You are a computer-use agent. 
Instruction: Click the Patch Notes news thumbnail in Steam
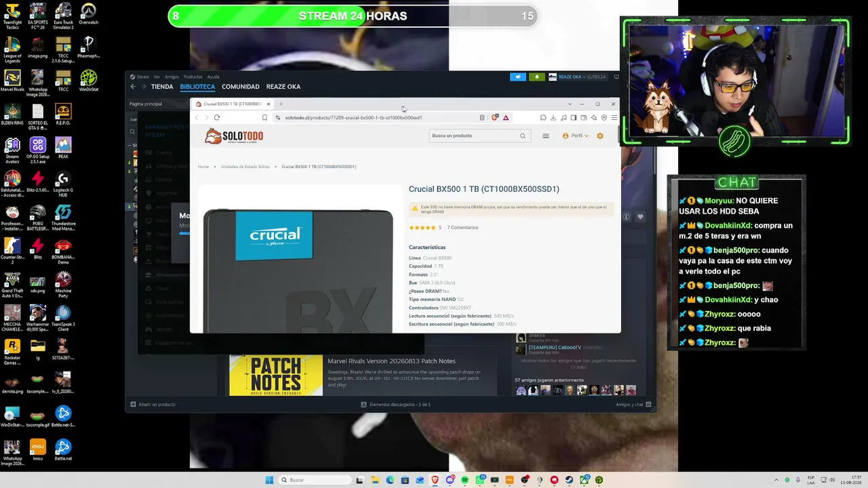tap(276, 375)
